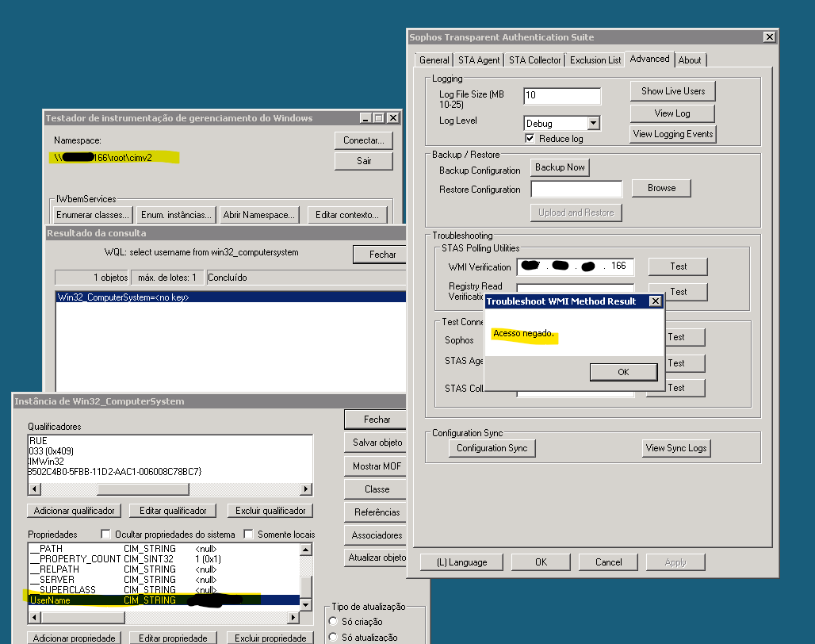Click Excluir qualificador button

pos(270,511)
